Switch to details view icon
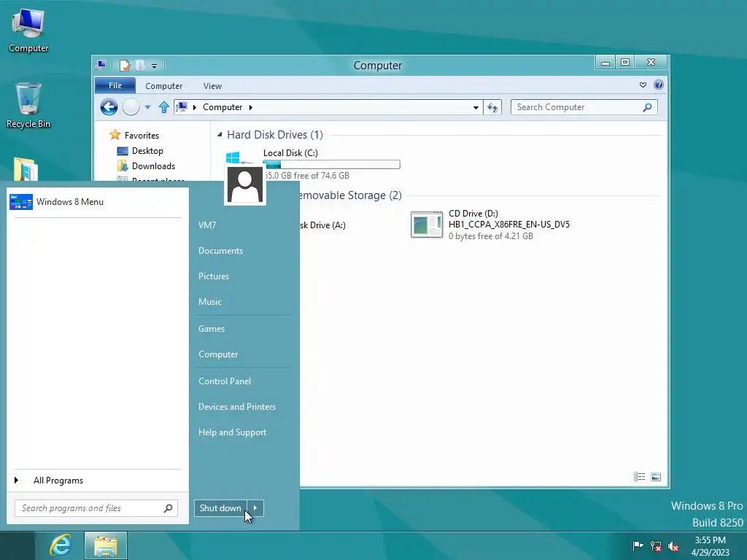Image resolution: width=747 pixels, height=560 pixels. click(639, 477)
